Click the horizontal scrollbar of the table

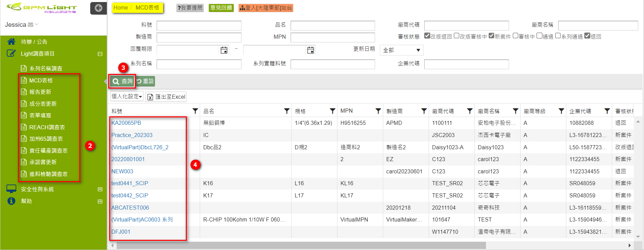(x=301, y=245)
